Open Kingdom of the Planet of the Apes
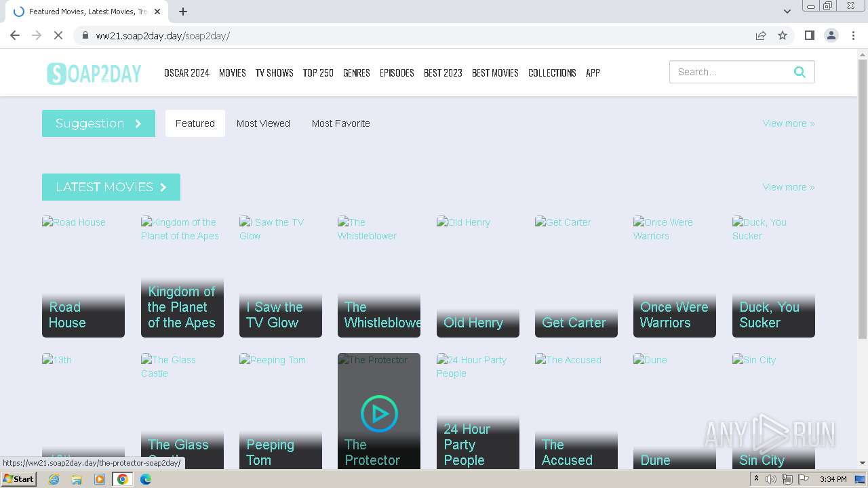 tap(182, 277)
